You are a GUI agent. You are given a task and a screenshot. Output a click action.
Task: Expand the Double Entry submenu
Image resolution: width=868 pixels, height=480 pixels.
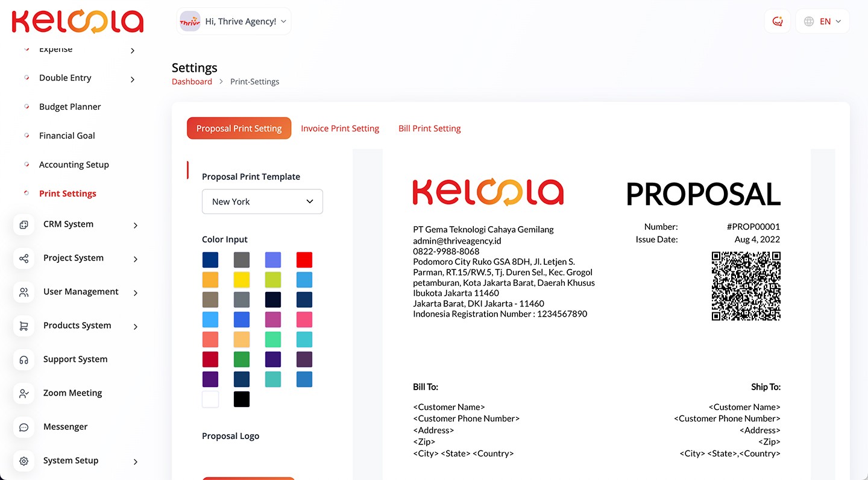pos(132,79)
